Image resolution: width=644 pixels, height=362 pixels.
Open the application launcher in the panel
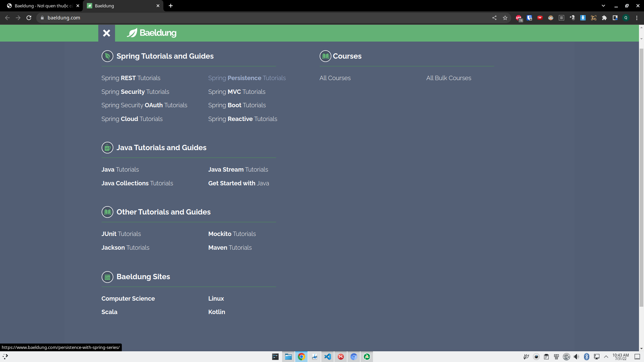[5, 357]
